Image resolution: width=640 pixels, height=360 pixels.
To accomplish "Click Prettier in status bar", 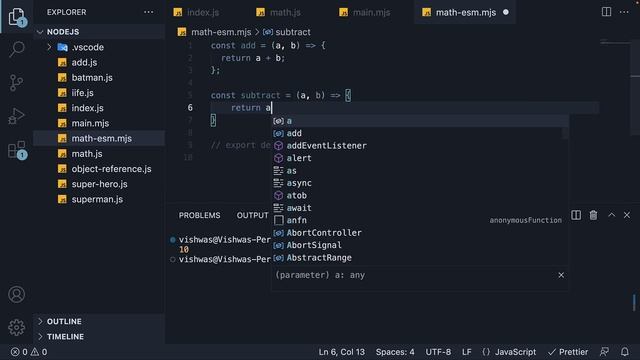I will point(568,352).
